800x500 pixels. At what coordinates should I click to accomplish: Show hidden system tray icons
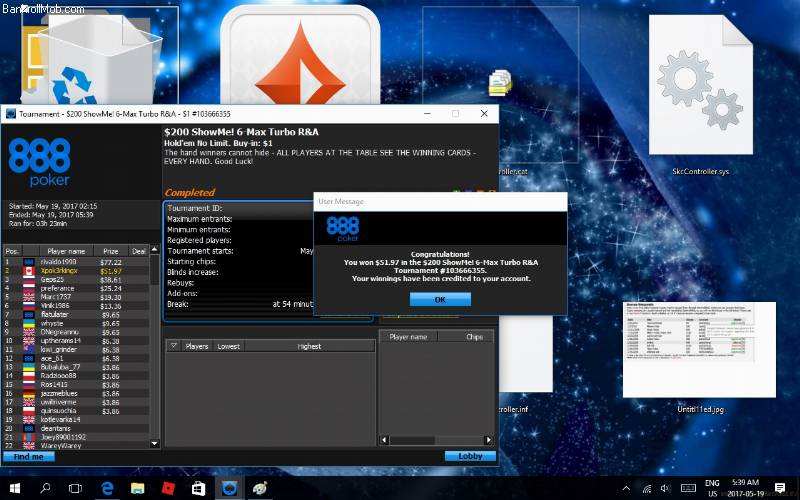pos(627,488)
